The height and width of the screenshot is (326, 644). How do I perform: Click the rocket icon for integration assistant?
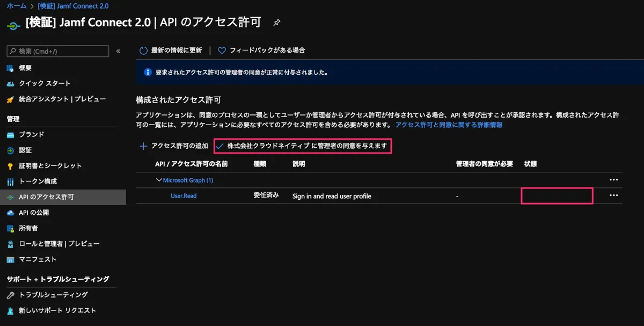(x=10, y=99)
